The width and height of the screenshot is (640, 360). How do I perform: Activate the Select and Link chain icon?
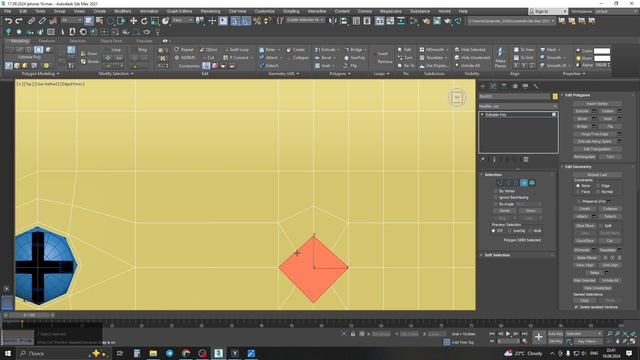click(x=31, y=21)
